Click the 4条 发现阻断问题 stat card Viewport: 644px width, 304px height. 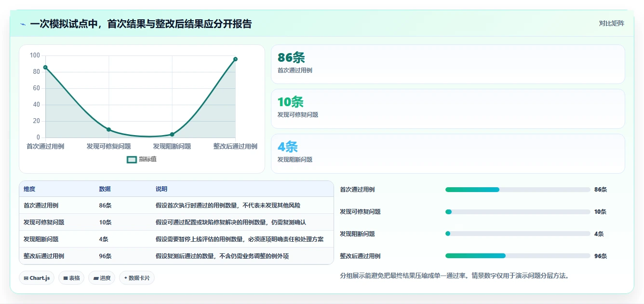[448, 153]
